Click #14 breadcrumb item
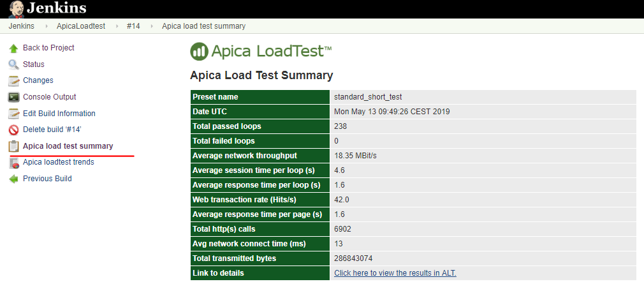The height and width of the screenshot is (284, 644). click(133, 26)
